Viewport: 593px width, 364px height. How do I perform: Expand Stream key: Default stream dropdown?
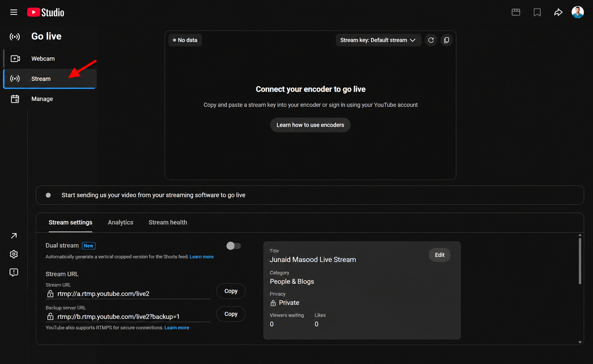click(378, 40)
